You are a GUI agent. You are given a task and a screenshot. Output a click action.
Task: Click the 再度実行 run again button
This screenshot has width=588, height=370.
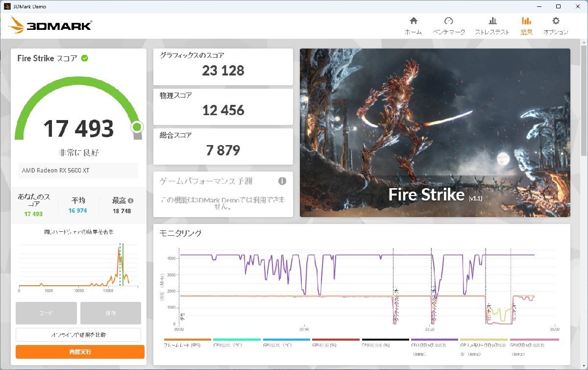pos(80,352)
